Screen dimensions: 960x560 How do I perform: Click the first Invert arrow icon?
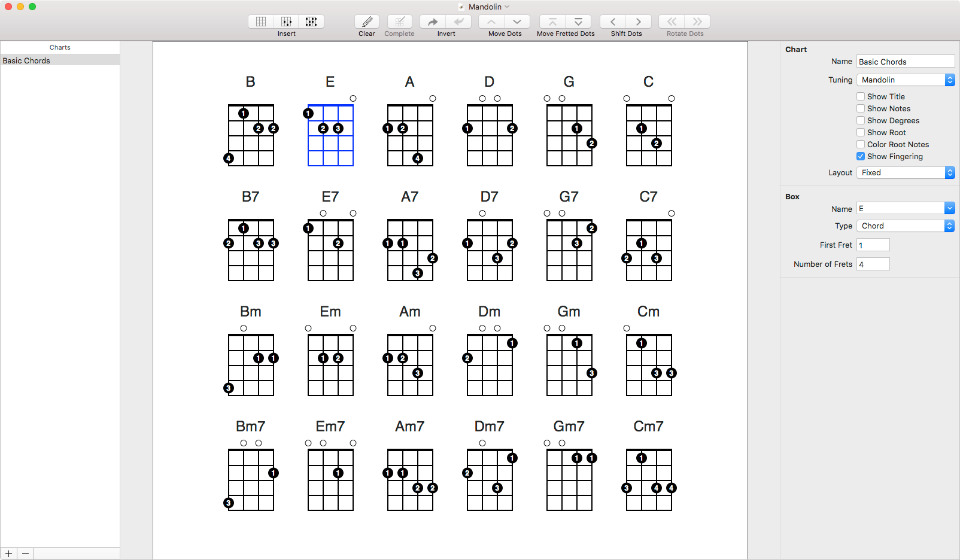pyautogui.click(x=433, y=22)
